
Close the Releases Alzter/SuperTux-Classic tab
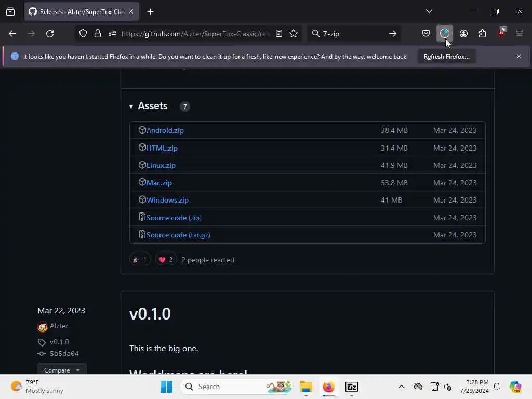click(131, 12)
